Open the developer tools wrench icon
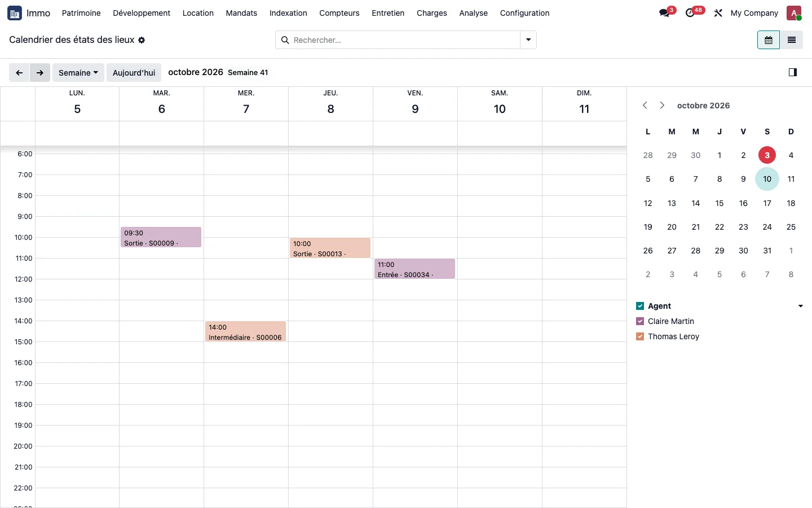The width and height of the screenshot is (812, 508). [718, 13]
